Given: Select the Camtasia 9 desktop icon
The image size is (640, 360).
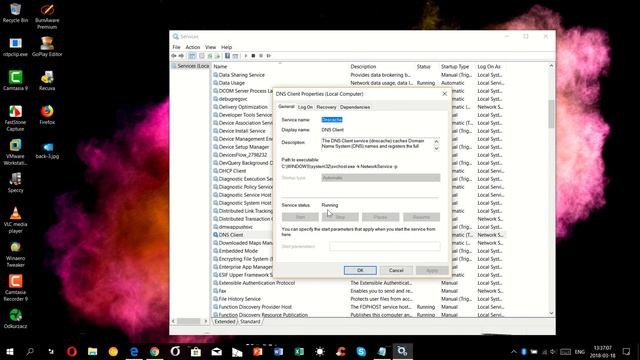Looking at the screenshot, I should pos(16,80).
